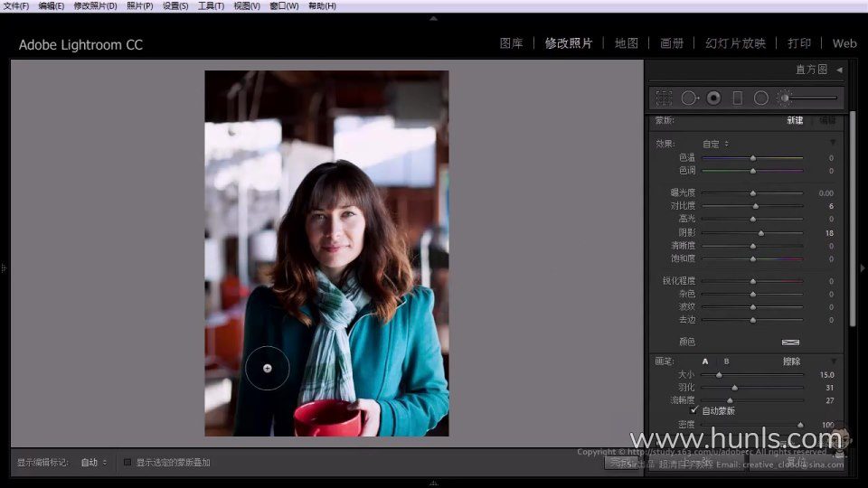The image size is (868, 488).
Task: Open the 设置(S) menu
Action: click(175, 6)
